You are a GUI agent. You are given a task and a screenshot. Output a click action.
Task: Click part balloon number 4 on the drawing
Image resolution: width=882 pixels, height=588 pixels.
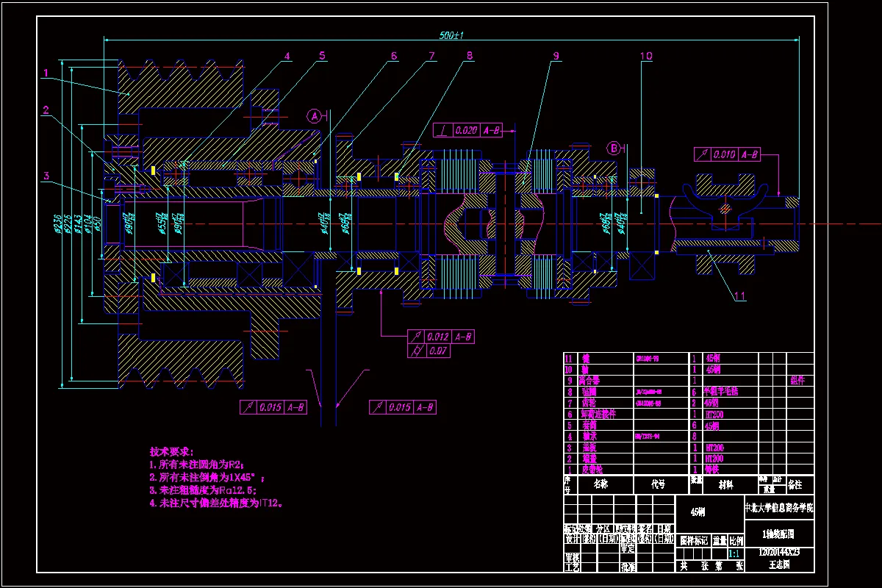pos(287,55)
